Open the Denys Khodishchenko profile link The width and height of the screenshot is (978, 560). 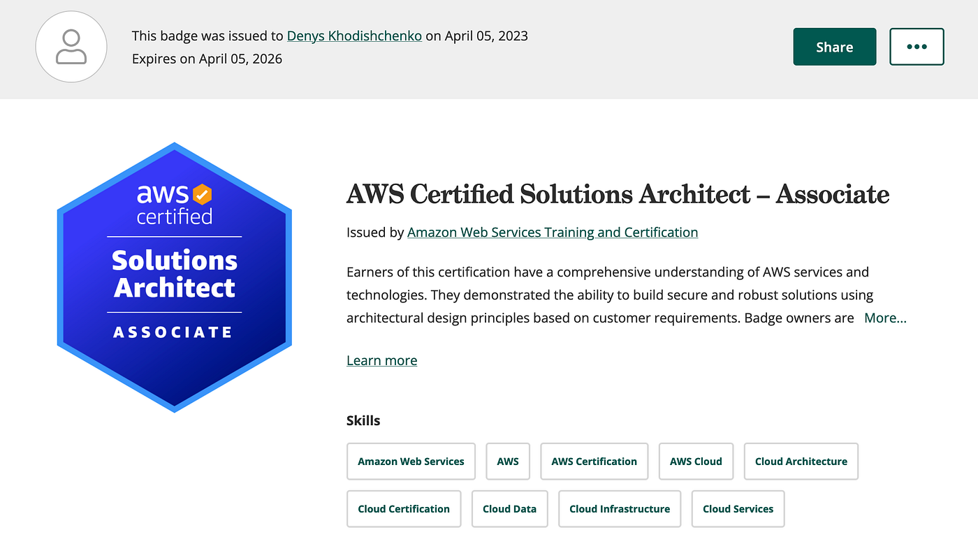[x=354, y=36]
